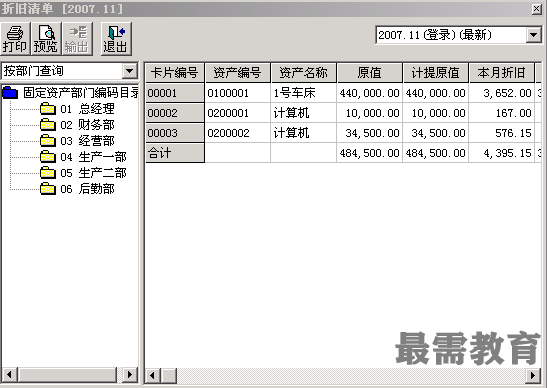Select tree item 经营部

click(x=96, y=141)
